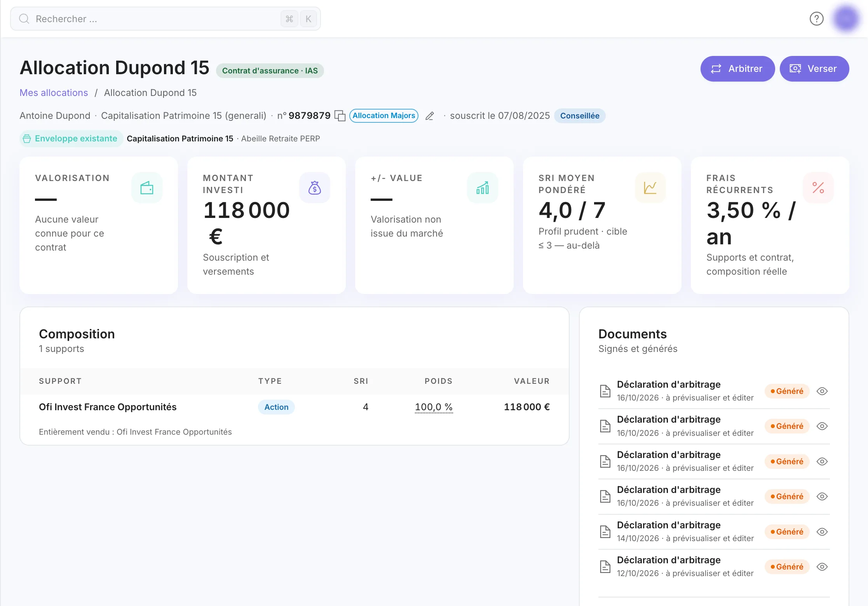Click the percent icon in Frais récurrents card
The image size is (868, 606).
tap(818, 188)
